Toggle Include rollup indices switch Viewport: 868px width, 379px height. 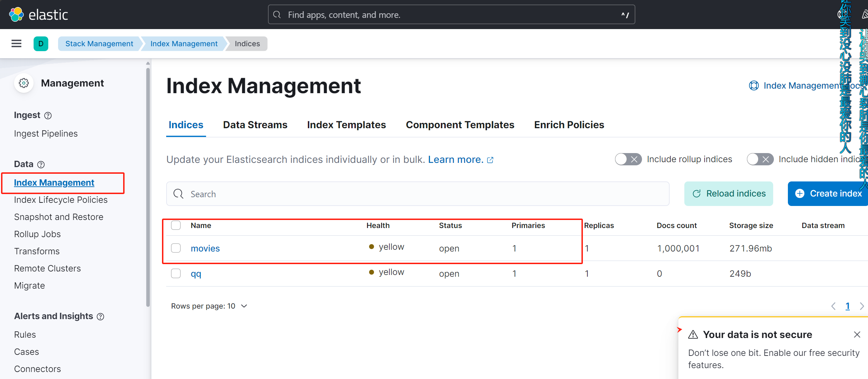point(628,159)
